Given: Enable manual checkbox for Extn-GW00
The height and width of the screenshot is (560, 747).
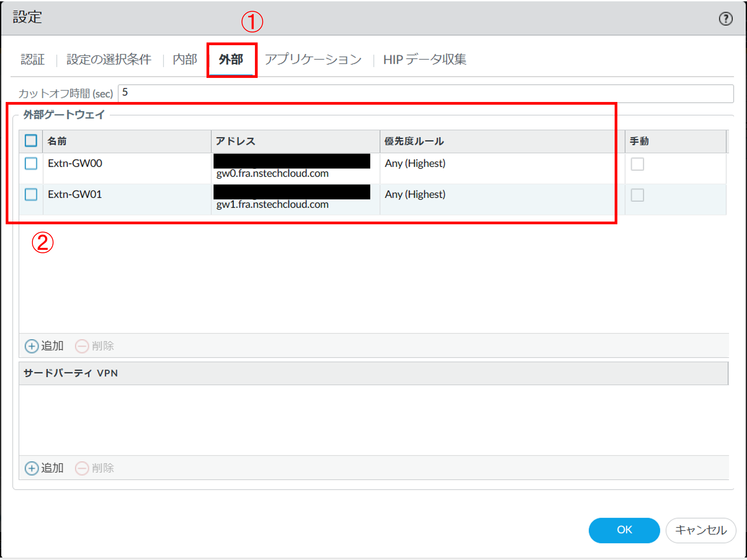Looking at the screenshot, I should coord(637,164).
